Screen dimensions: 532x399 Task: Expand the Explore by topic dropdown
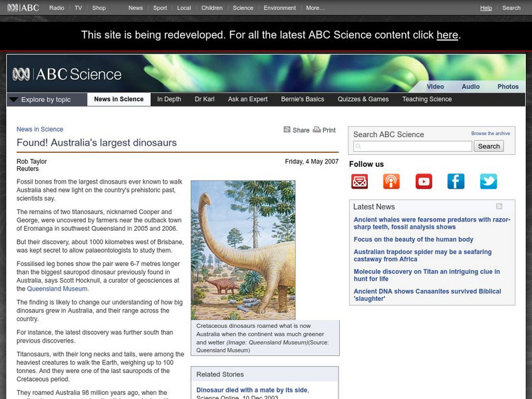tap(47, 99)
